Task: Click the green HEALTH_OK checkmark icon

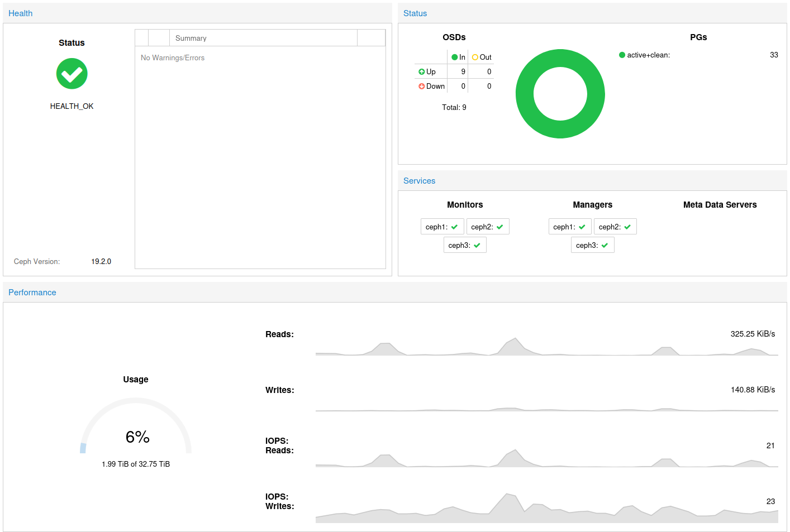Action: click(x=72, y=73)
